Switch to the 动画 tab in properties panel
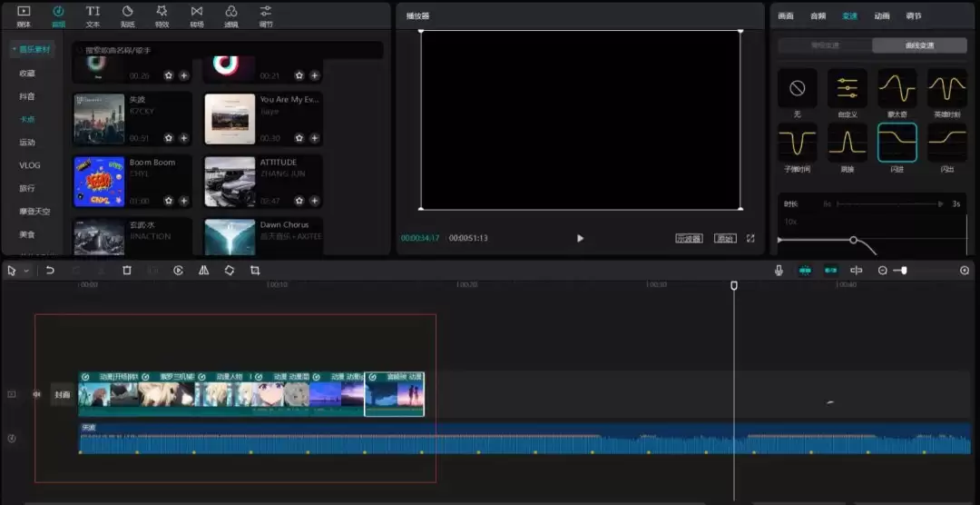Image resolution: width=980 pixels, height=505 pixels. 881,16
